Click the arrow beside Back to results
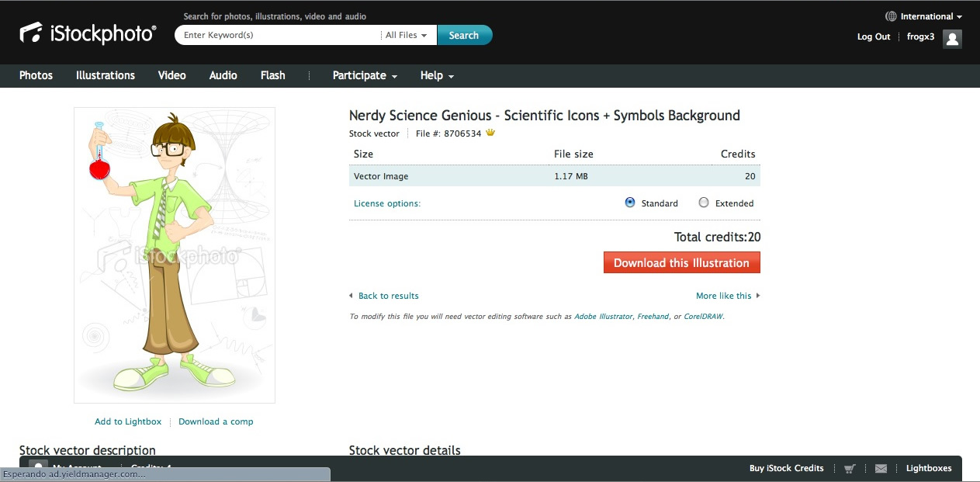Screen dimensions: 980x482 click(351, 296)
